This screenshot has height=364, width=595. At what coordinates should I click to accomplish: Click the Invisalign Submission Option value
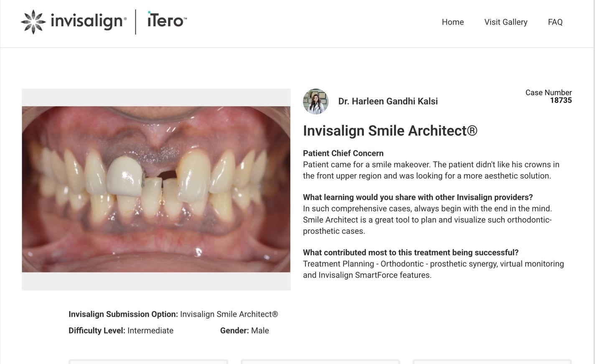(x=229, y=314)
